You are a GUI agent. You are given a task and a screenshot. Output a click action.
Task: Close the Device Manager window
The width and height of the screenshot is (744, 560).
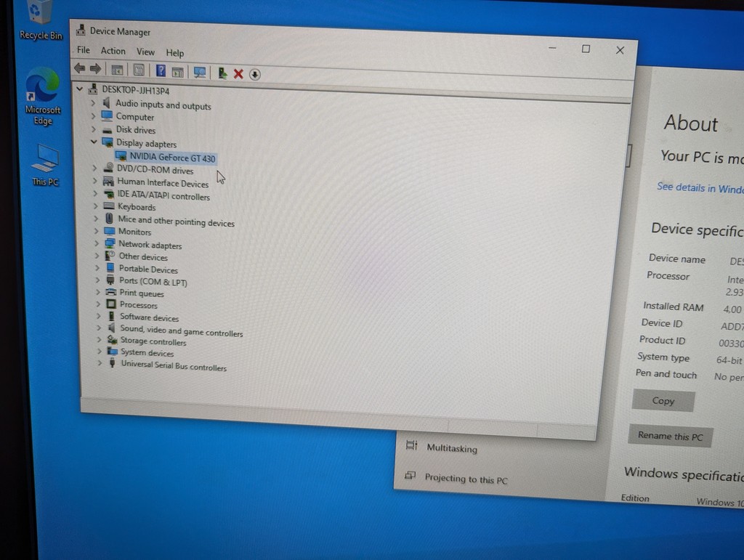pos(620,50)
